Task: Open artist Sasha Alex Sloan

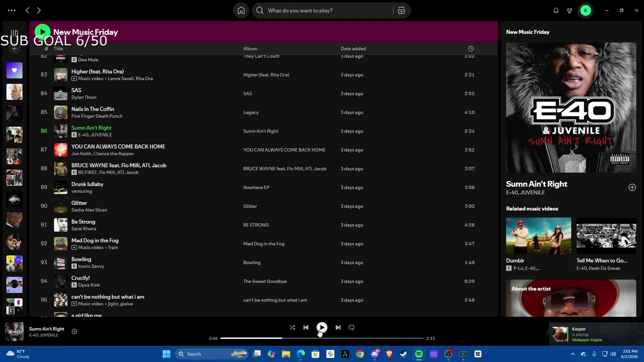Action: [89, 210]
